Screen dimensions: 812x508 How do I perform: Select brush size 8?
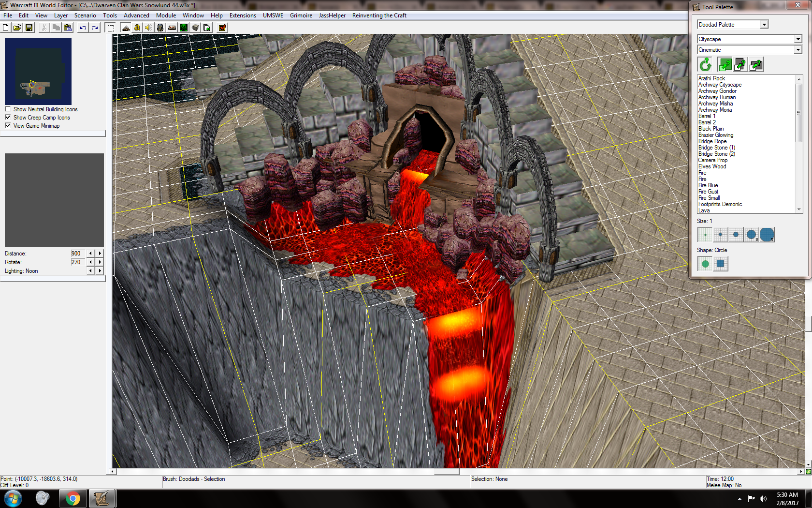[x=767, y=235]
